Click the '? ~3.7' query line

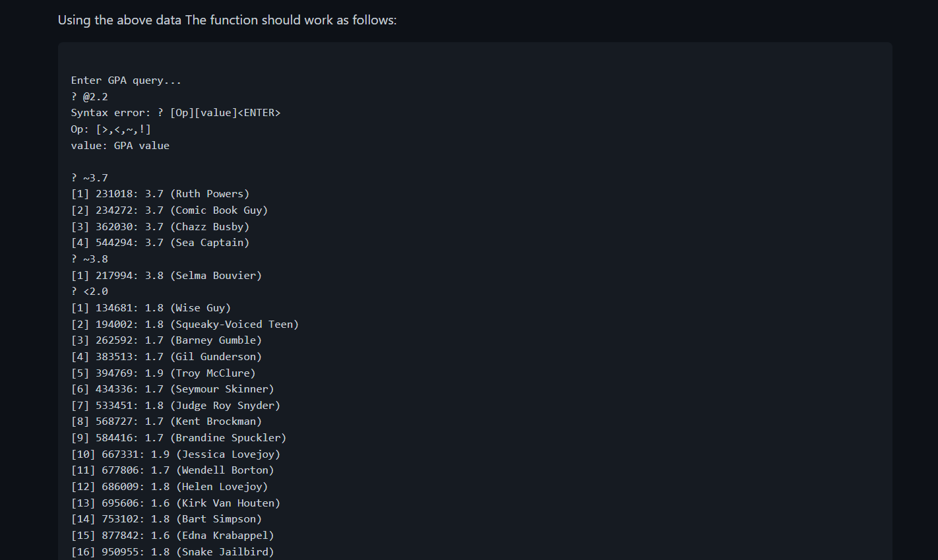pyautogui.click(x=90, y=177)
